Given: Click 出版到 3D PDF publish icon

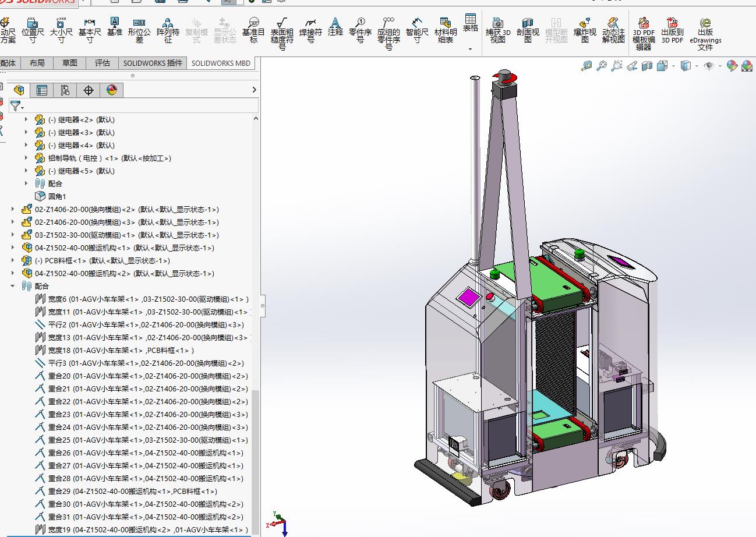Looking at the screenshot, I should [x=672, y=30].
